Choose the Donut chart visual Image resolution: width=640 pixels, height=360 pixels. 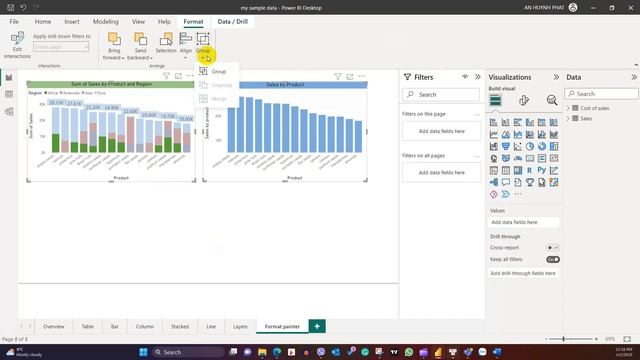542,146
